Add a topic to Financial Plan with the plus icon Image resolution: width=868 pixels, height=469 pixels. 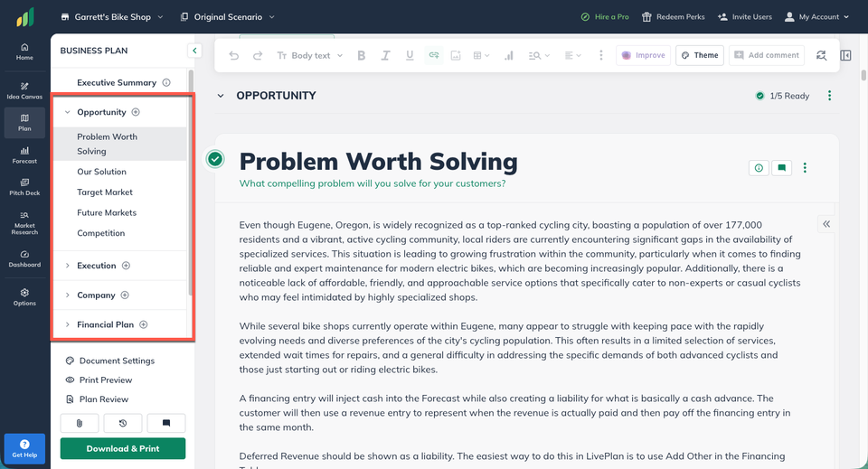(144, 324)
